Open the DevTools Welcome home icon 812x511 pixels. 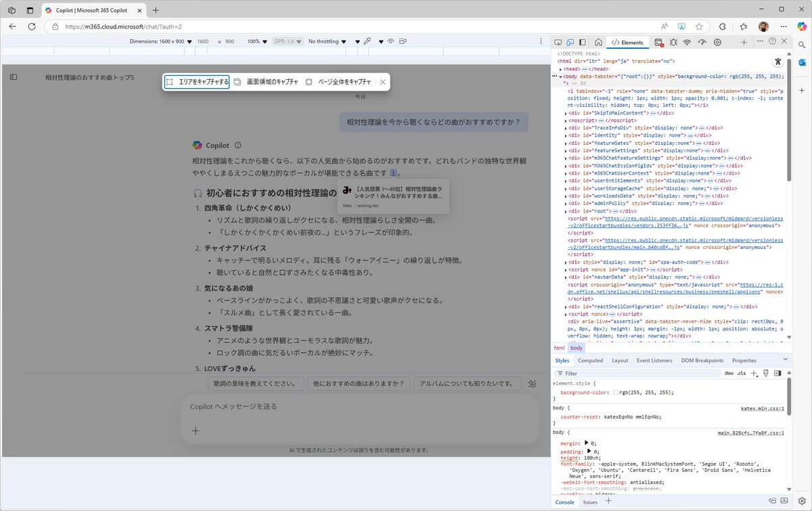coord(598,42)
